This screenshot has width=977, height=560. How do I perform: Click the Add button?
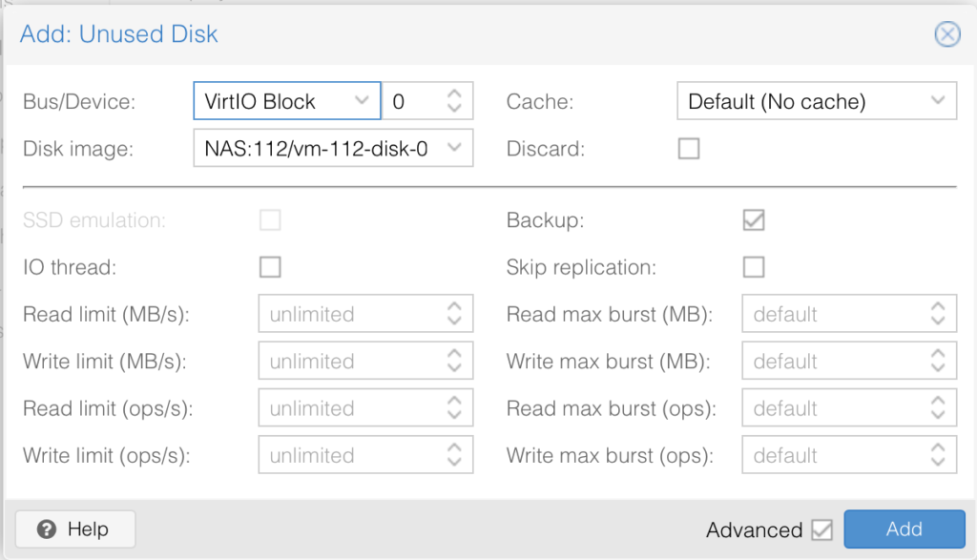[904, 529]
